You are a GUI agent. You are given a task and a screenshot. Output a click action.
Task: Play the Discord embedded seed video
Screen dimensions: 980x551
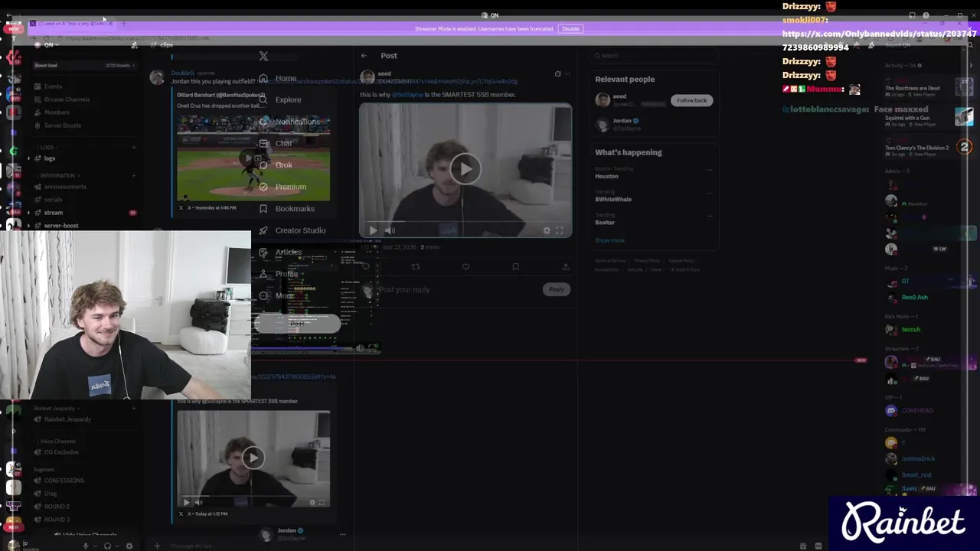pos(253,458)
